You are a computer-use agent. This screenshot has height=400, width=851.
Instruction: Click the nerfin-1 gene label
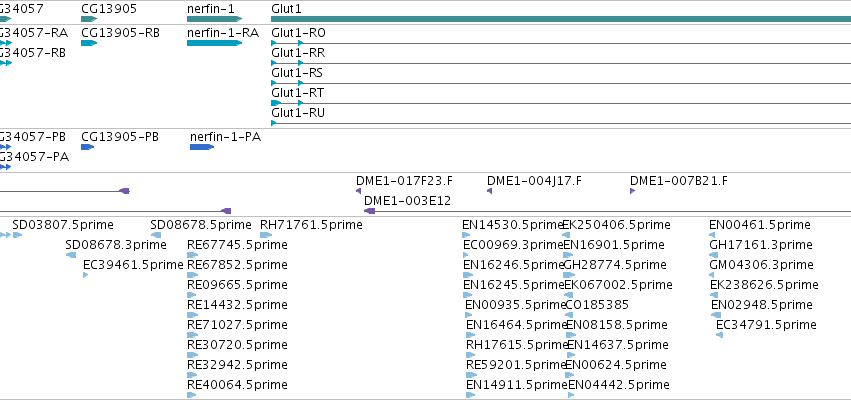[211, 9]
